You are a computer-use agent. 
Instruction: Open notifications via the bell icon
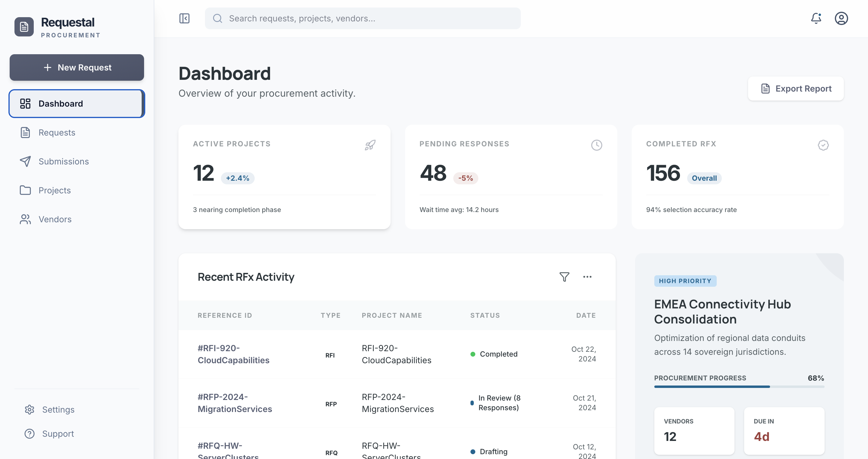pos(816,18)
